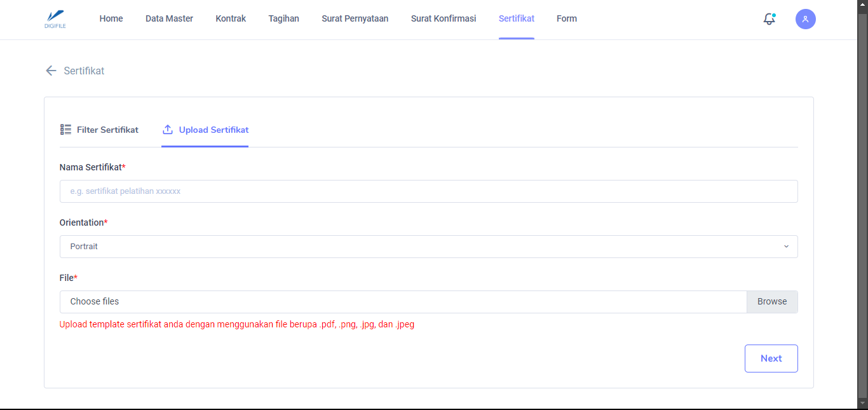This screenshot has height=410, width=868.
Task: Expand the Orientation dropdown chevron
Action: 786,247
